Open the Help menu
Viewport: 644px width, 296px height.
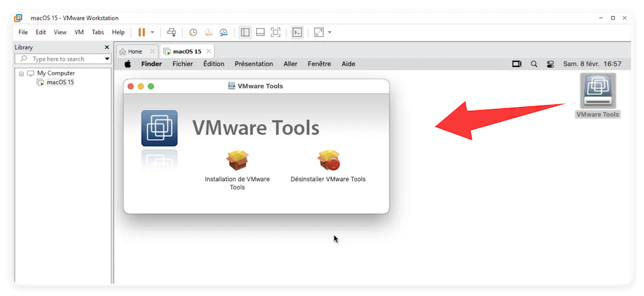[x=118, y=32]
